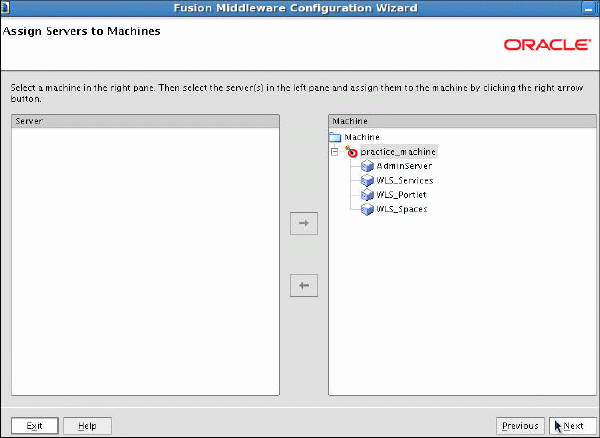Click the WLS_Portlet cube icon
This screenshot has height=438, width=600.
pyautogui.click(x=367, y=195)
